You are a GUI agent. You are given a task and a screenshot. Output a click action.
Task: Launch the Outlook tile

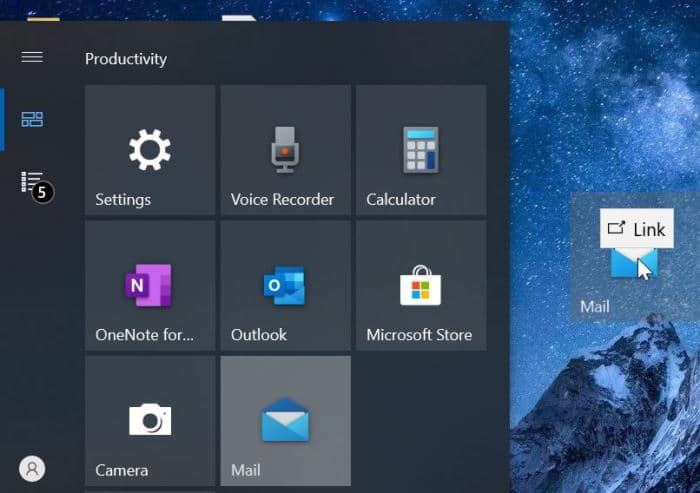[286, 286]
